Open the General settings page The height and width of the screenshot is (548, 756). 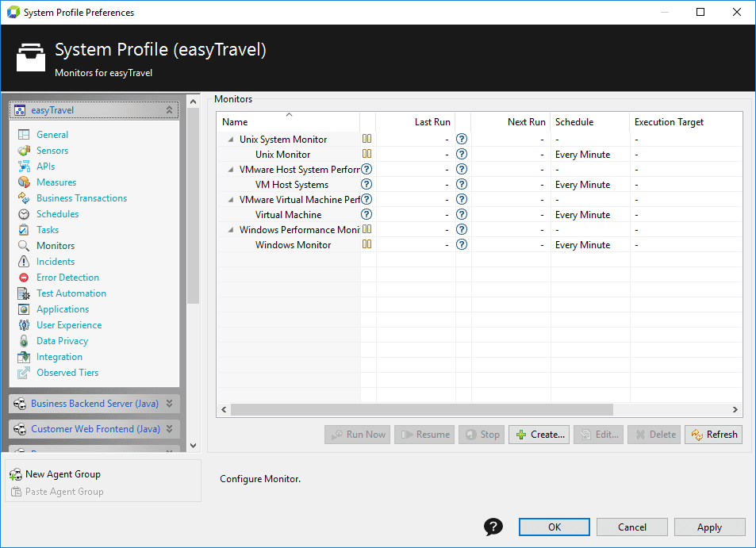click(52, 135)
